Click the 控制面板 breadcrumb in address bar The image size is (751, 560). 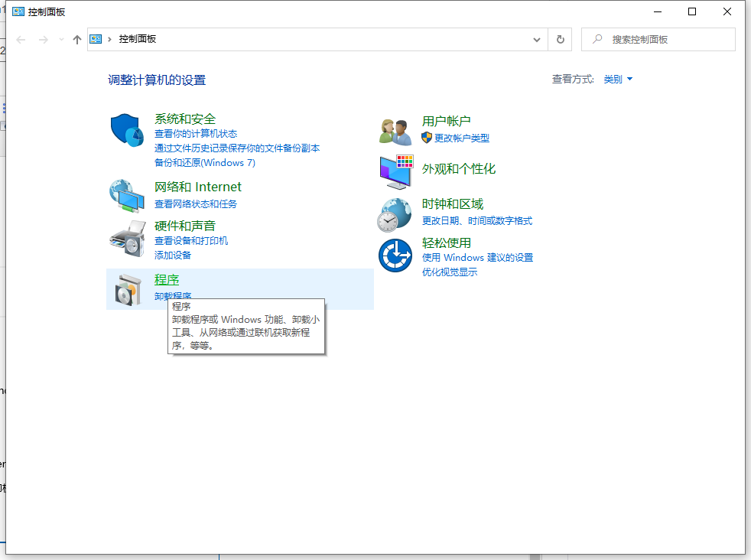pyautogui.click(x=138, y=39)
